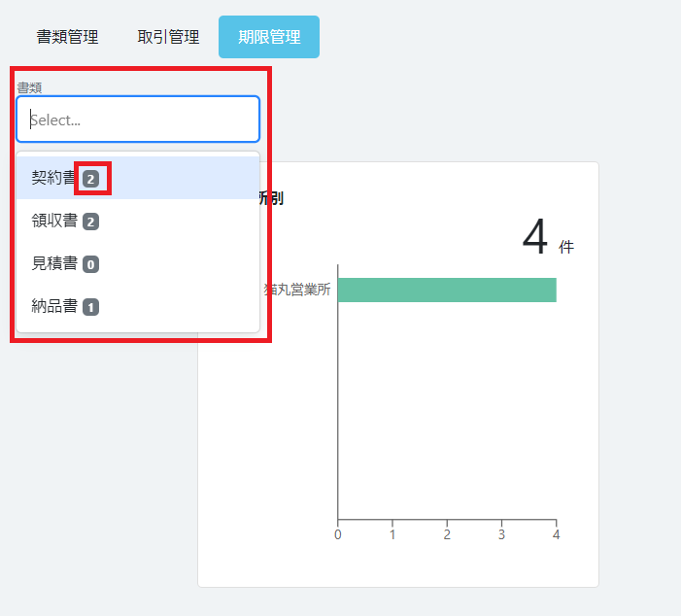Choose 契約書 from the dropdown list
This screenshot has height=616, width=681.
(54, 179)
